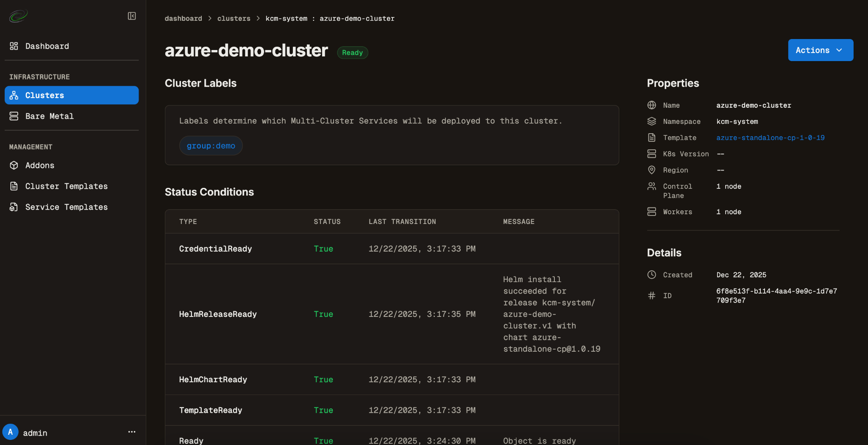Open the admin options ellipsis menu
The width and height of the screenshot is (868, 445).
(132, 432)
